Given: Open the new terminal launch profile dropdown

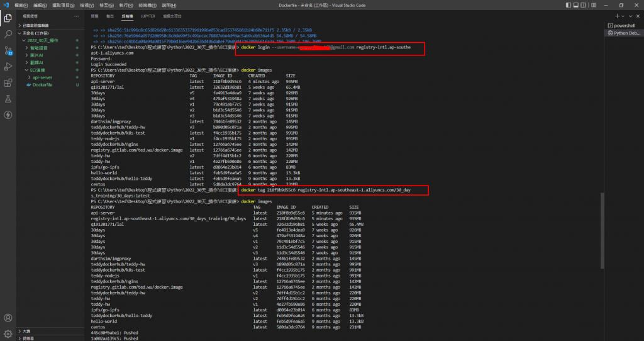Looking at the screenshot, I should click(x=623, y=16).
